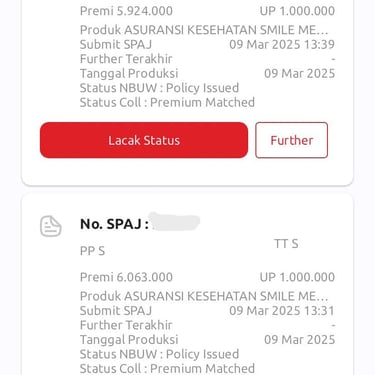Select the No. SPAJ heading
Viewport: 375px width, 375px height.
[114, 224]
